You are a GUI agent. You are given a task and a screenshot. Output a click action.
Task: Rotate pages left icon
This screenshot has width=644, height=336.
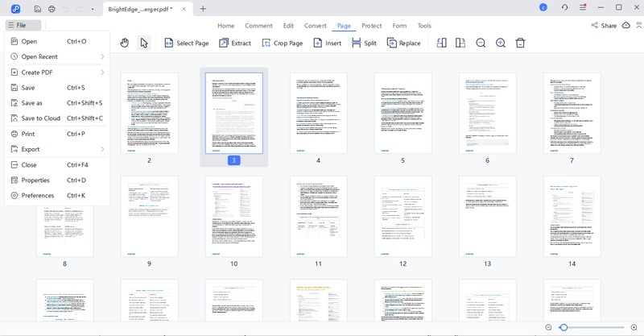tap(441, 43)
